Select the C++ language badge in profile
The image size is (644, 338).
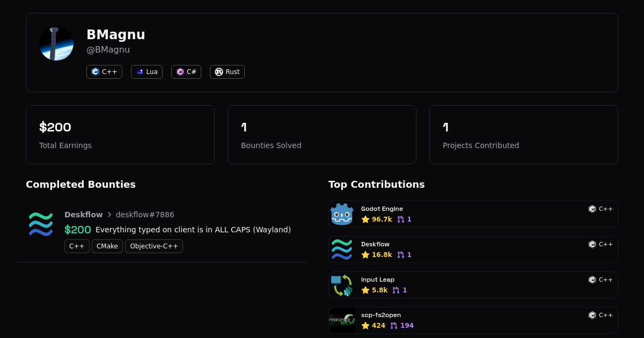tap(104, 72)
